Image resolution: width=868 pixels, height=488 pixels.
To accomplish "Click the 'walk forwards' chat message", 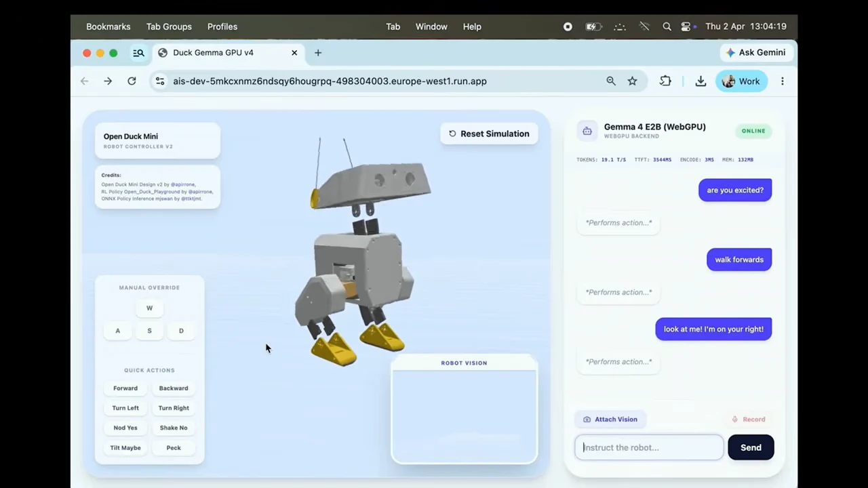I will click(739, 260).
